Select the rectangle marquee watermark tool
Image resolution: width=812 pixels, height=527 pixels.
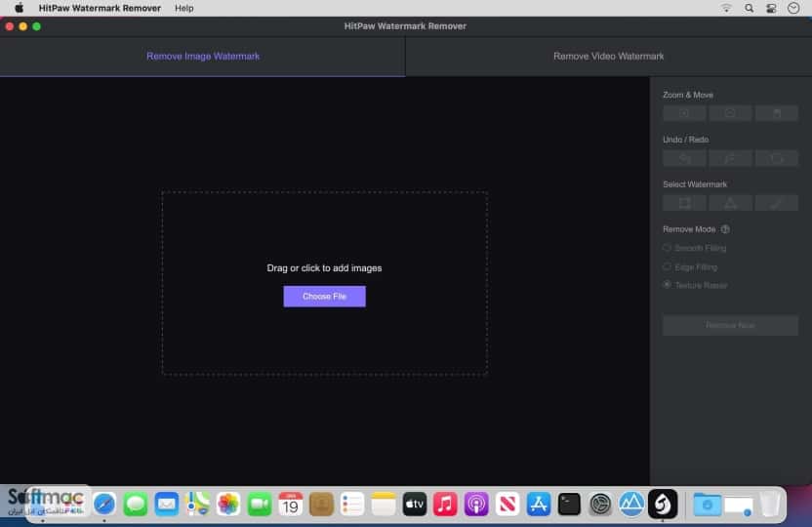coord(684,203)
